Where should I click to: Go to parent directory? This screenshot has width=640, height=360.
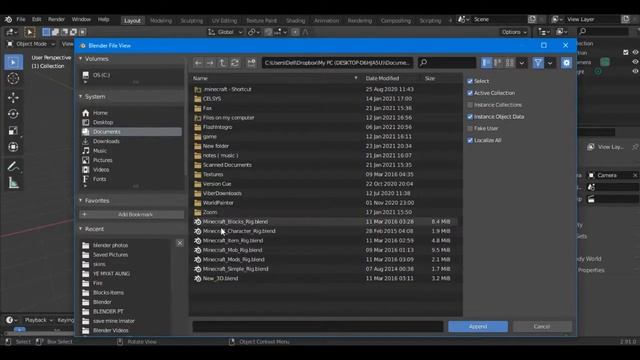pyautogui.click(x=222, y=63)
